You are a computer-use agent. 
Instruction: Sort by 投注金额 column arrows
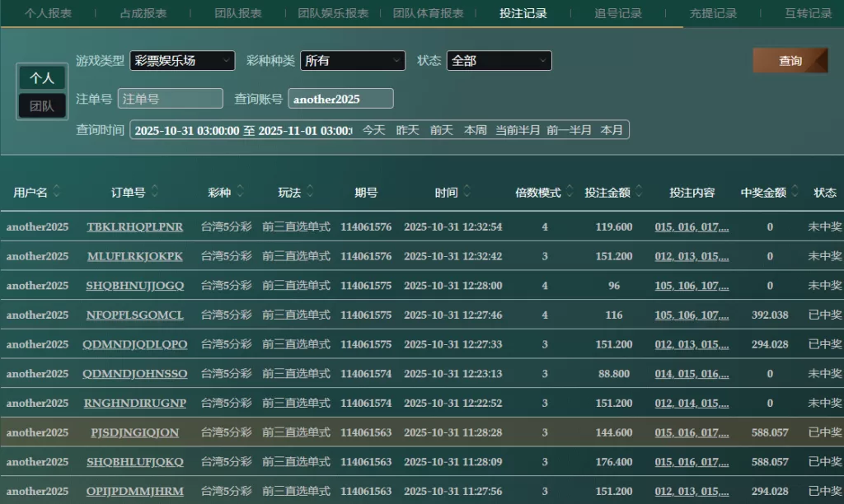click(x=639, y=192)
